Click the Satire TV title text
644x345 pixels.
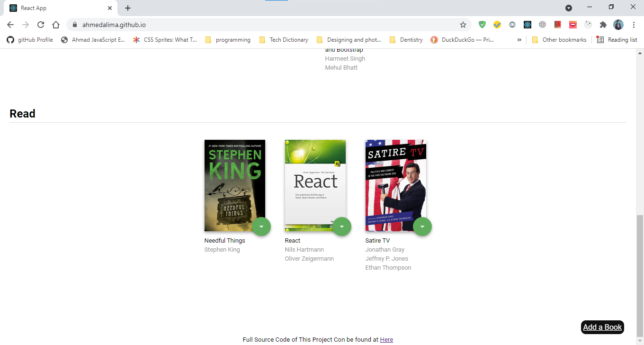click(377, 240)
